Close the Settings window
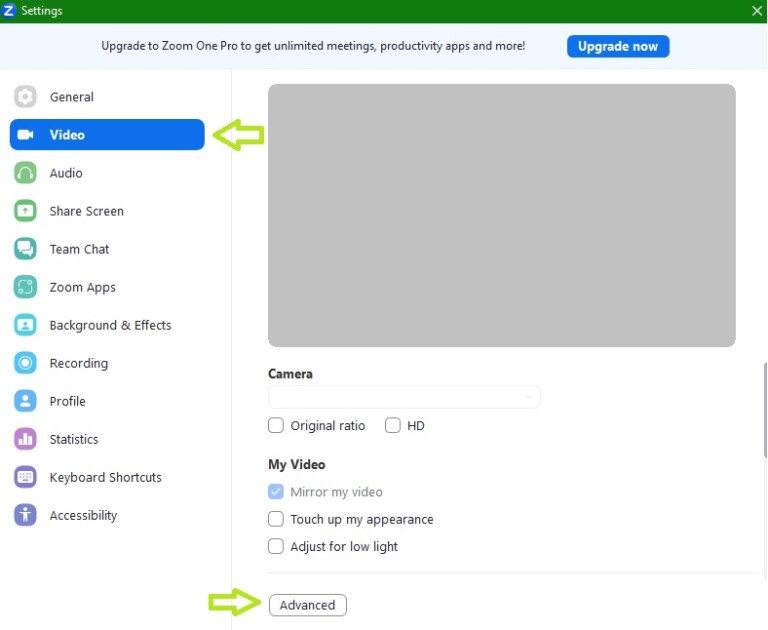768x630 pixels. 757,10
